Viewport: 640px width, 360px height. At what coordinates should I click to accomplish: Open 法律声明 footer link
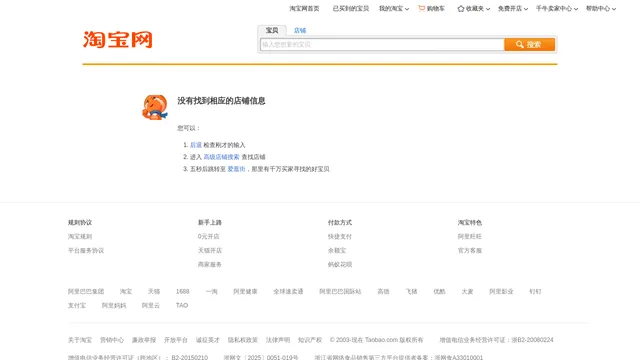[x=278, y=340]
